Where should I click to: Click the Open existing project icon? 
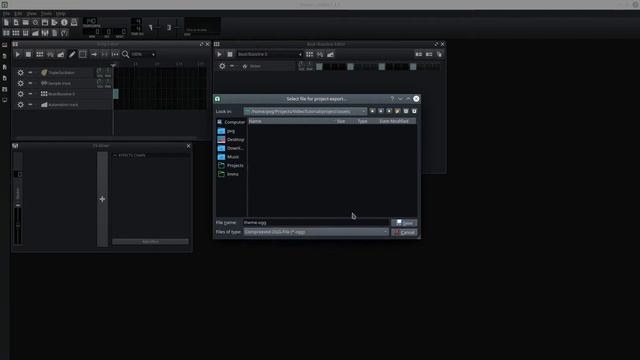pos(26,22)
